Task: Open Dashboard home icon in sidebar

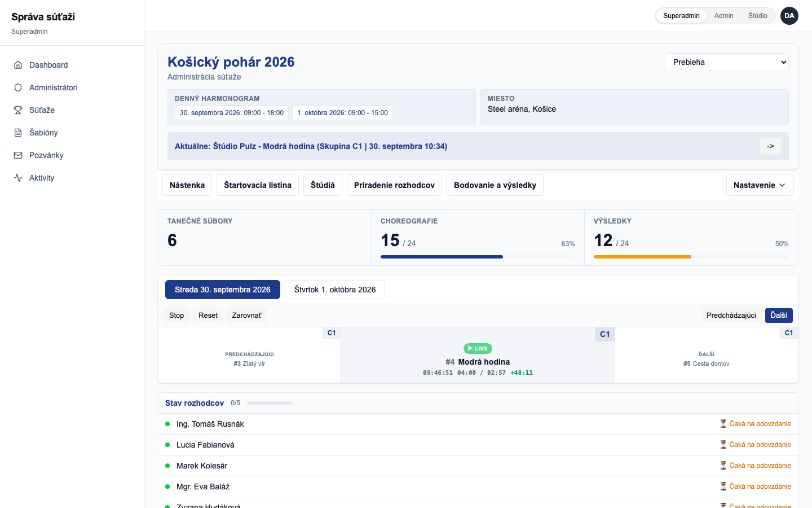Action: 18,65
